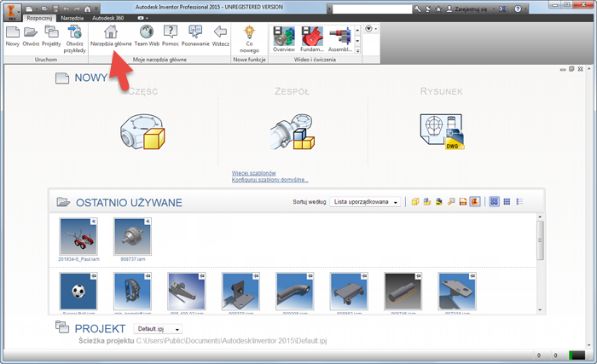Image resolution: width=597 pixels, height=364 pixels.
Task: Click quick access Undo arrow
Action: tap(67, 9)
